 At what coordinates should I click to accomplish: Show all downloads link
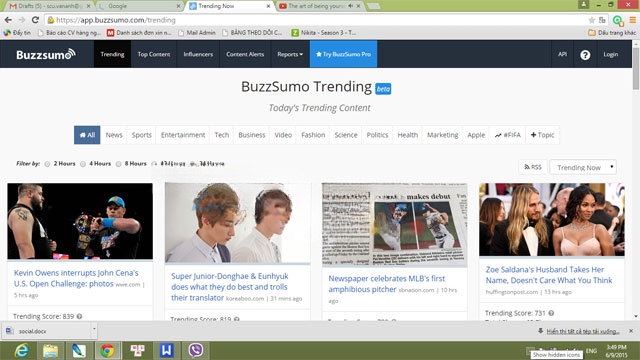click(583, 331)
